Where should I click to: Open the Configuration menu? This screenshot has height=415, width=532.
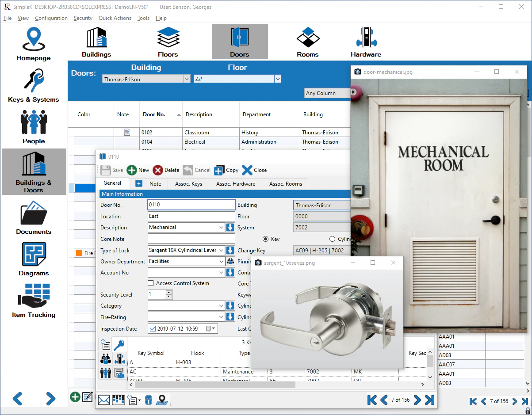(51, 18)
